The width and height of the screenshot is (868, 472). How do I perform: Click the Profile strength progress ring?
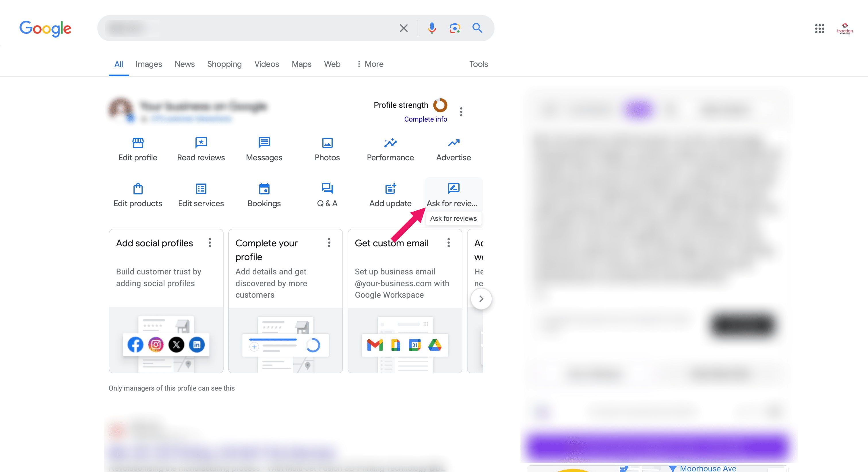tap(440, 105)
